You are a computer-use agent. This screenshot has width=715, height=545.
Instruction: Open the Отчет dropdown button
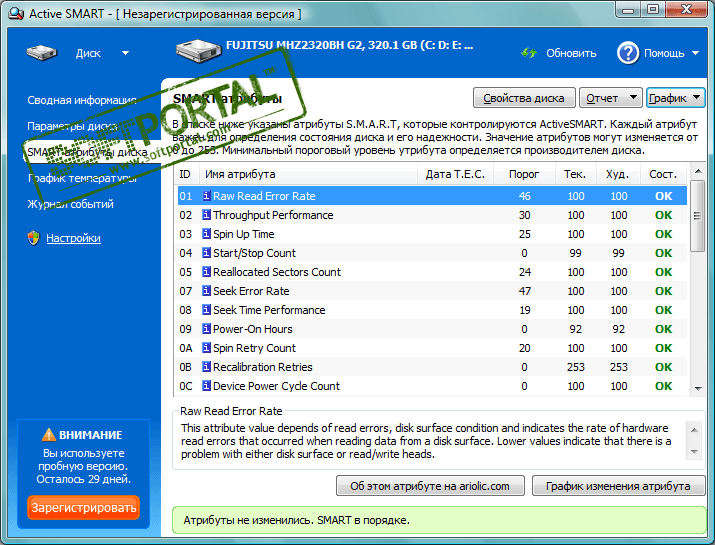point(611,98)
